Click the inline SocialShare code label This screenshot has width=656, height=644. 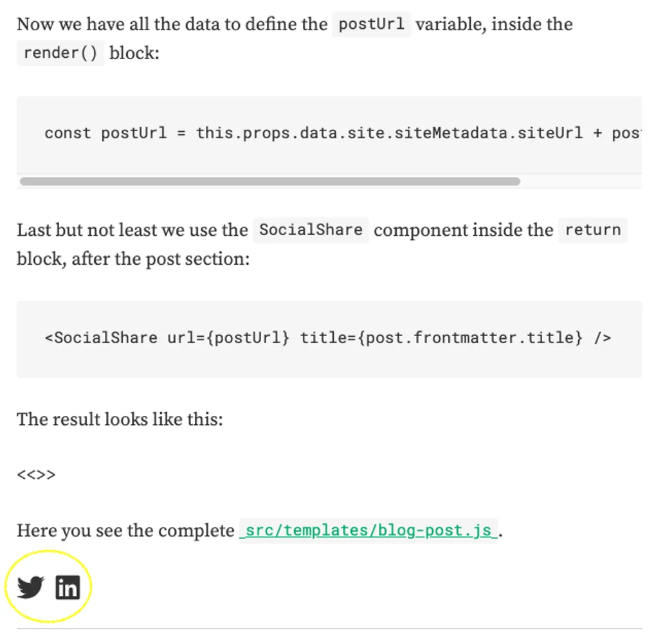pos(311,230)
